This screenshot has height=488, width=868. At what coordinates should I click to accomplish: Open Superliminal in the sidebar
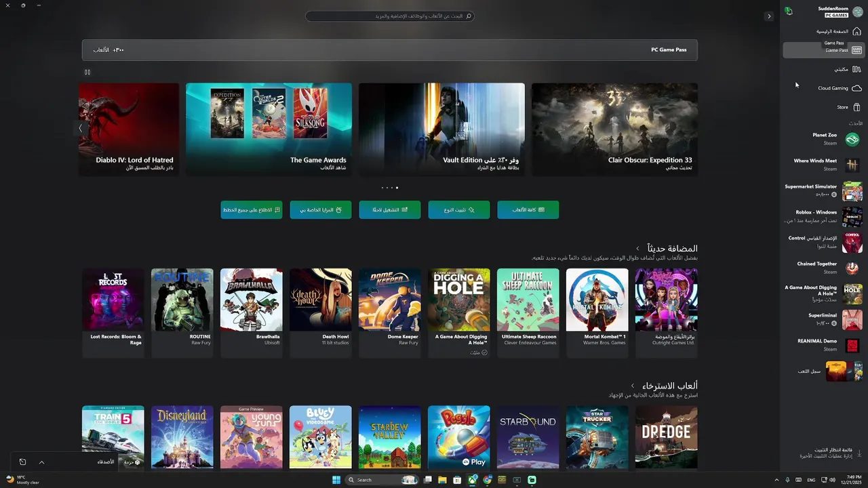[x=824, y=319]
